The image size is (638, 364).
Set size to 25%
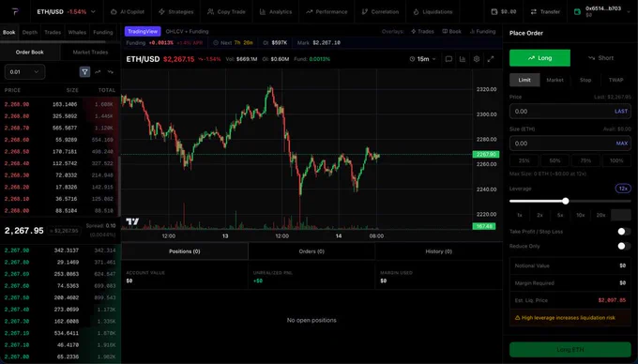tap(524, 160)
